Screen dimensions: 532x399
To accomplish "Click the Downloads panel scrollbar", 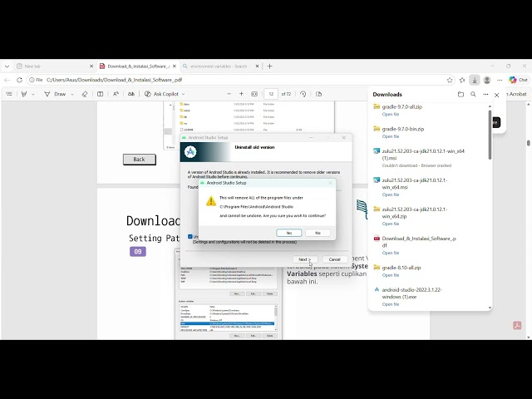I will tap(490, 135).
